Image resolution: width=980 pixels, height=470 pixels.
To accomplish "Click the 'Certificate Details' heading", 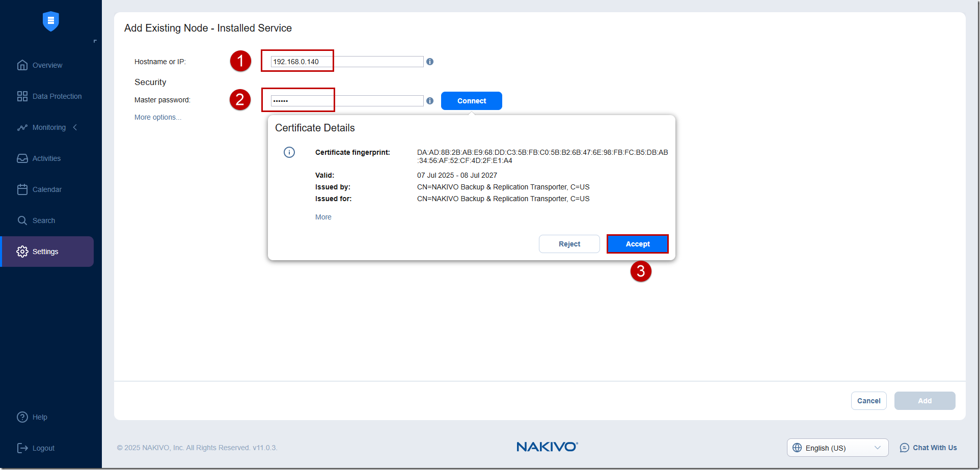I will (x=315, y=128).
